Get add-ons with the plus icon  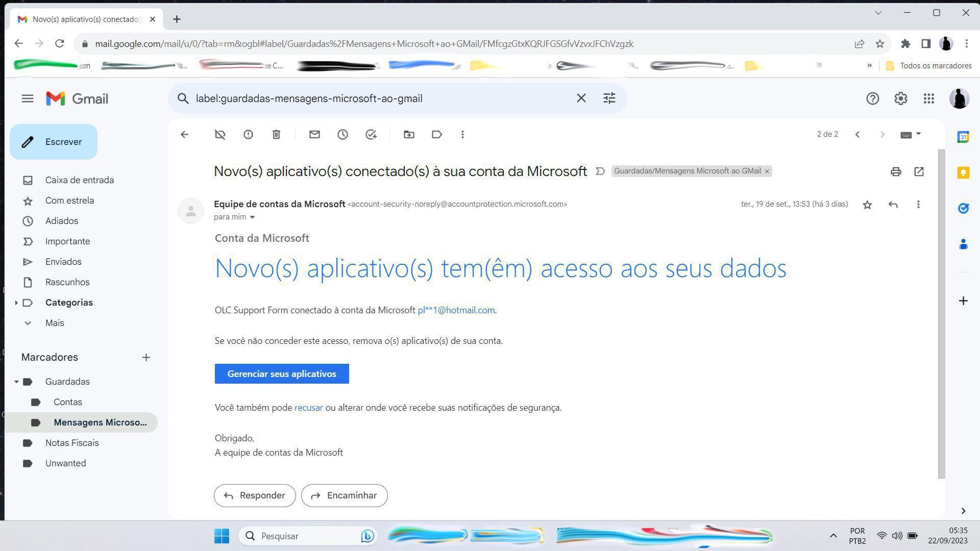963,301
